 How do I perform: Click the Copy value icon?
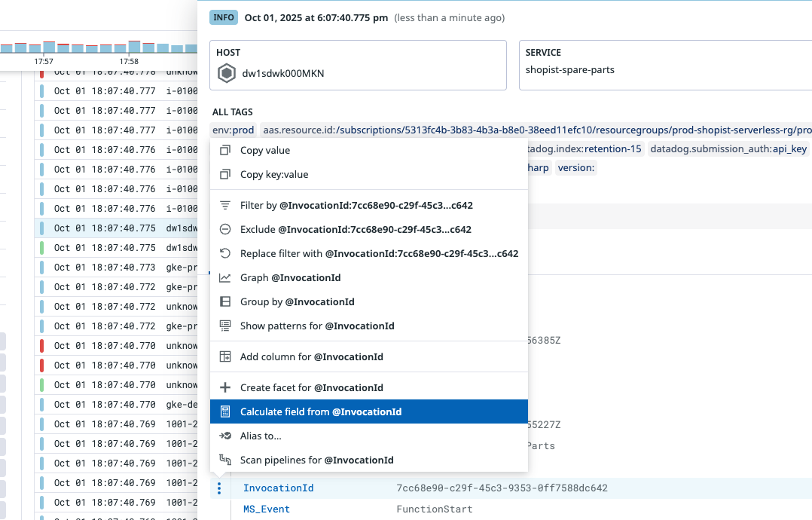pos(224,151)
